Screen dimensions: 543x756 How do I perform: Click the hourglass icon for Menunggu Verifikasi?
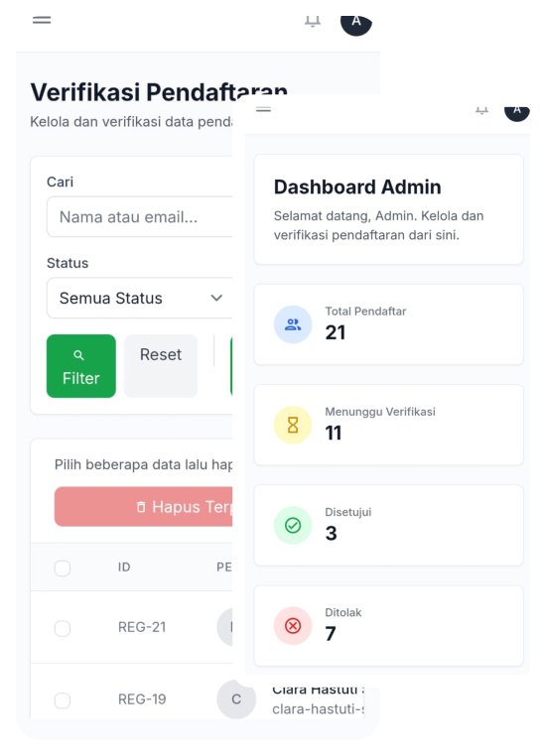coord(293,425)
